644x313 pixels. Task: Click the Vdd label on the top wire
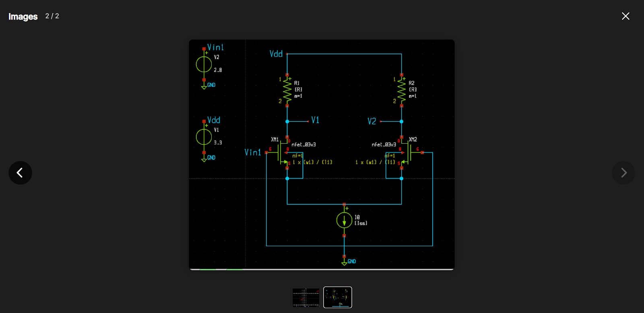(x=276, y=54)
